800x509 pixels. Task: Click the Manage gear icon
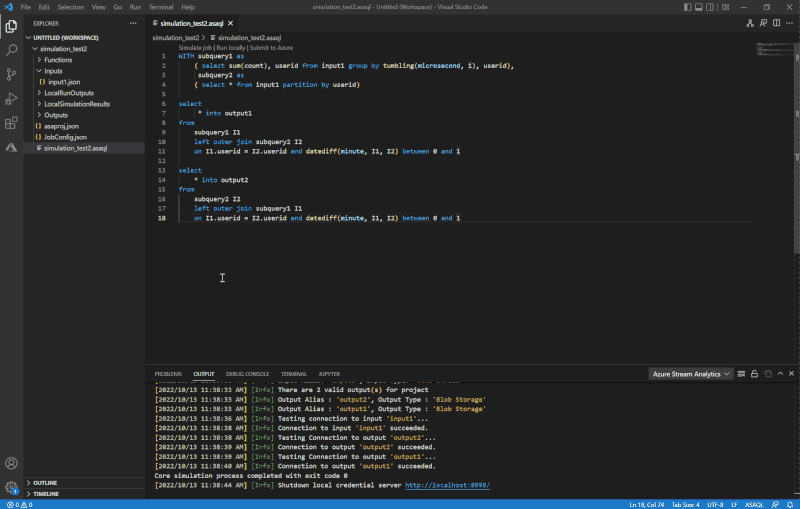pyautogui.click(x=11, y=488)
